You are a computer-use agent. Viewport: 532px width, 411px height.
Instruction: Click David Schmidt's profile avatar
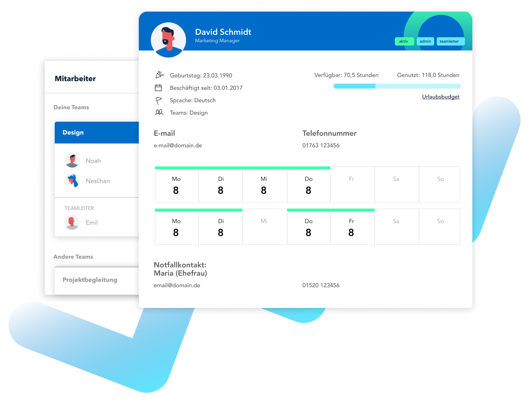tap(168, 40)
